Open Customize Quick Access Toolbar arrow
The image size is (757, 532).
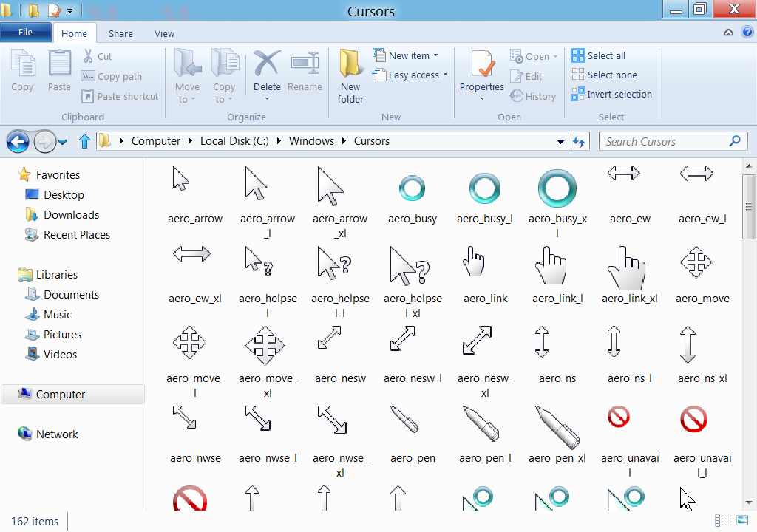point(70,10)
